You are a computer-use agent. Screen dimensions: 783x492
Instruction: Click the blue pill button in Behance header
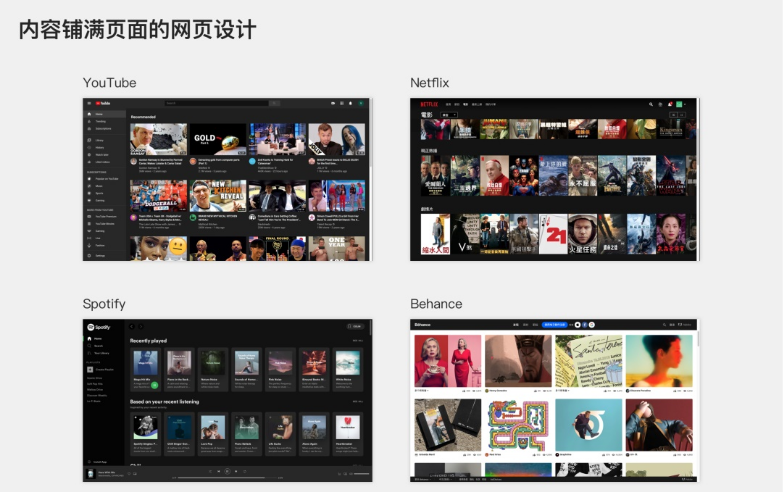[x=555, y=325]
